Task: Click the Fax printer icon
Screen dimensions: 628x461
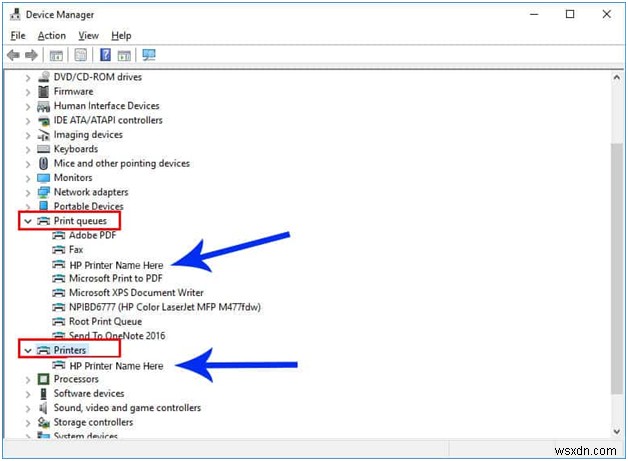Action: (x=58, y=250)
